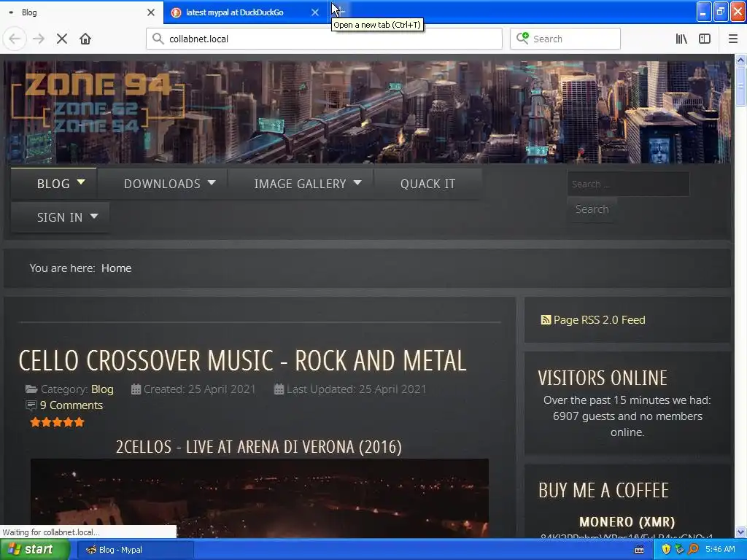Click the magnifier tray icon
The height and width of the screenshot is (560, 747).
pos(693,550)
